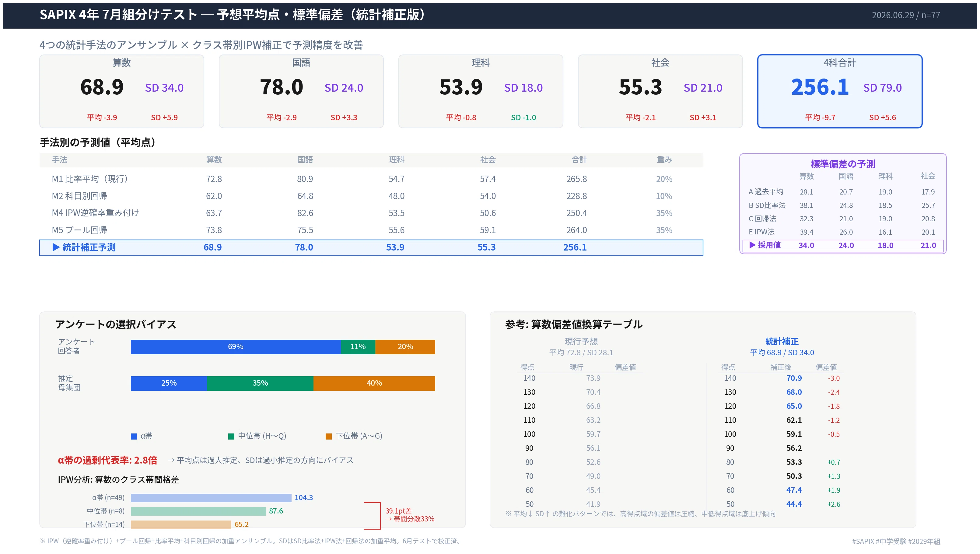Click the M5 プール回帰 row label
The width and height of the screenshot is (980, 554).
tap(79, 230)
